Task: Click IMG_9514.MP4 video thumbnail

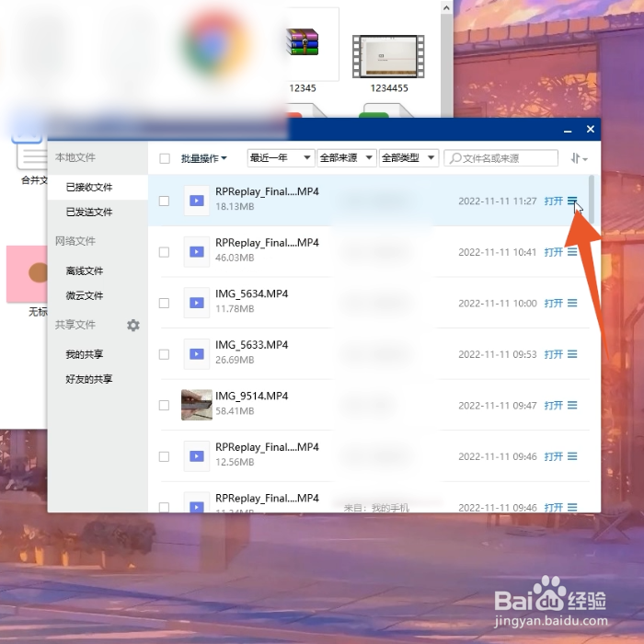Action: pos(197,405)
